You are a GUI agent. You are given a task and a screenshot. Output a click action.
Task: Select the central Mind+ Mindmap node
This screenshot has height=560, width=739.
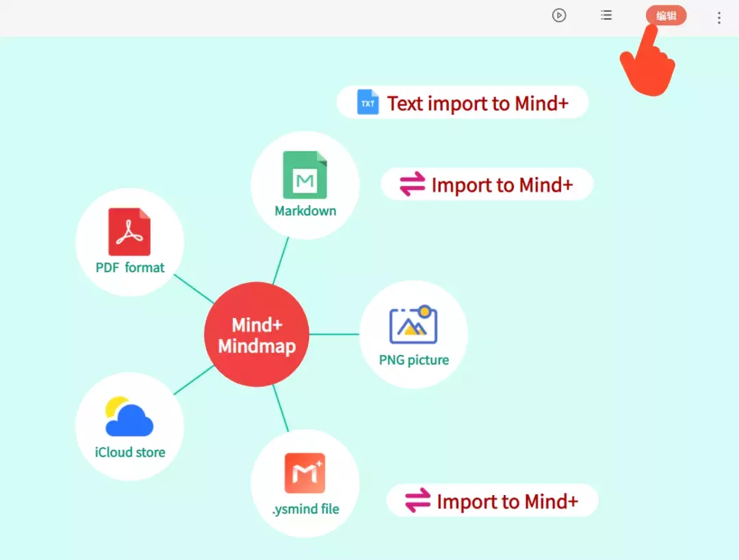257,335
